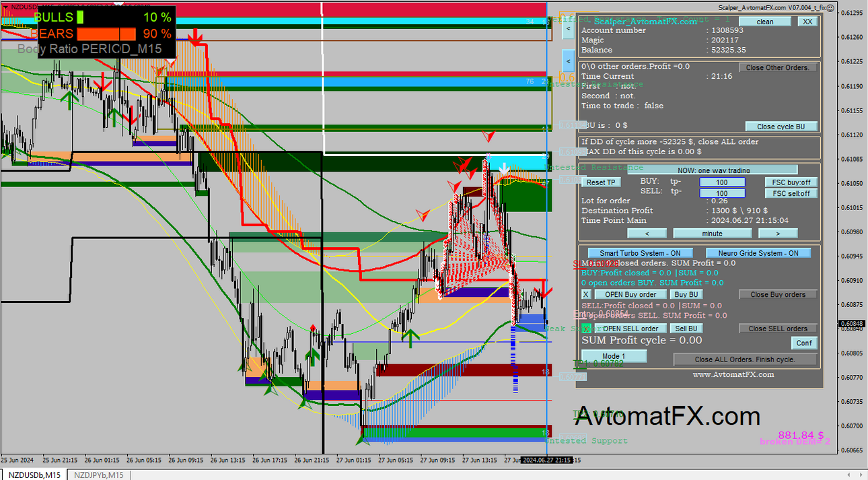Click the 2024.06.27 21:15 time marker
868x480 pixels.
546,460
